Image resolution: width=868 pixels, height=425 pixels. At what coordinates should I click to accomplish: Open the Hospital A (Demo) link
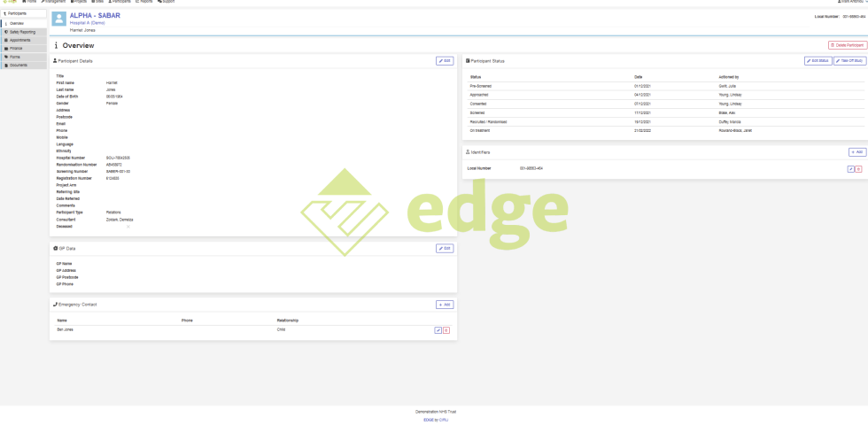pyautogui.click(x=87, y=23)
